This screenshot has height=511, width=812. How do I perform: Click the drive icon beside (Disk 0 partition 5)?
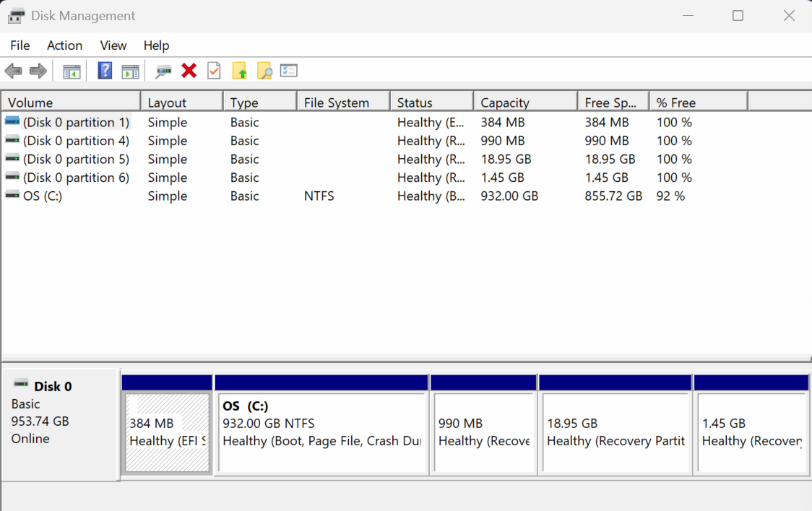12,158
